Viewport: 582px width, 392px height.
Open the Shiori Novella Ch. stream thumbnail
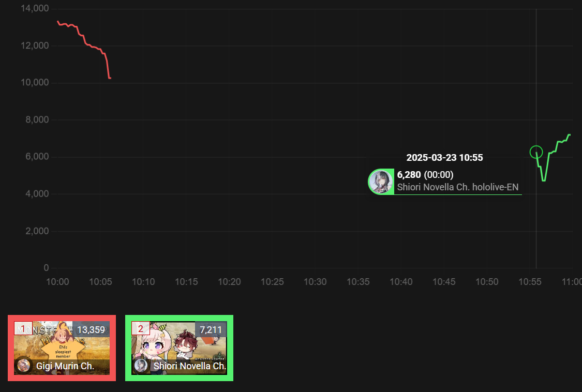click(x=180, y=348)
